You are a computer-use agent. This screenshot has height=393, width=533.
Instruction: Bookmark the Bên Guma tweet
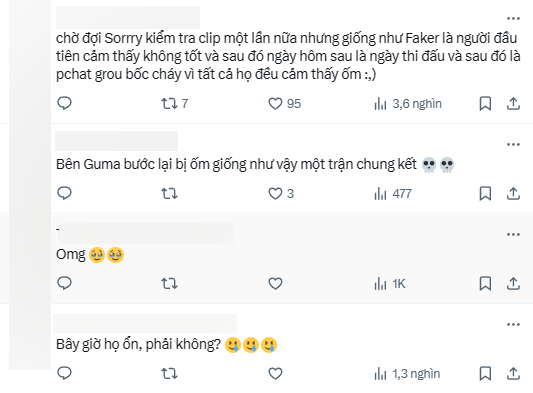coord(485,194)
